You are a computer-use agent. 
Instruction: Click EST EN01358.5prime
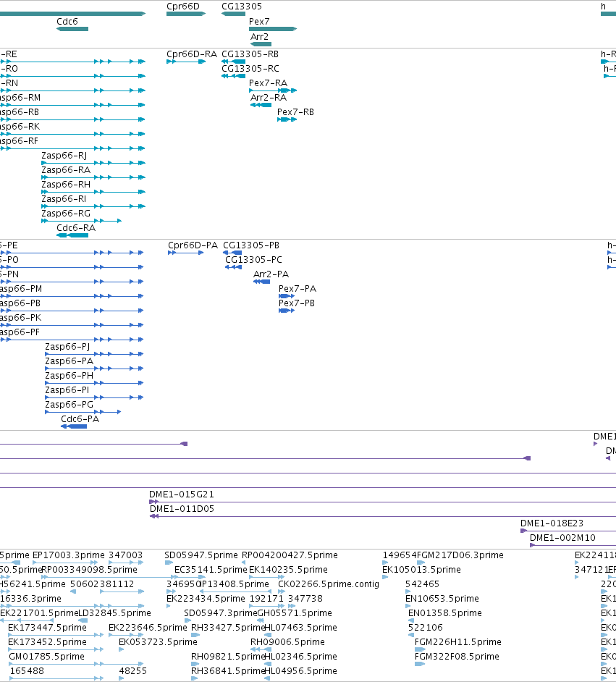(x=444, y=612)
